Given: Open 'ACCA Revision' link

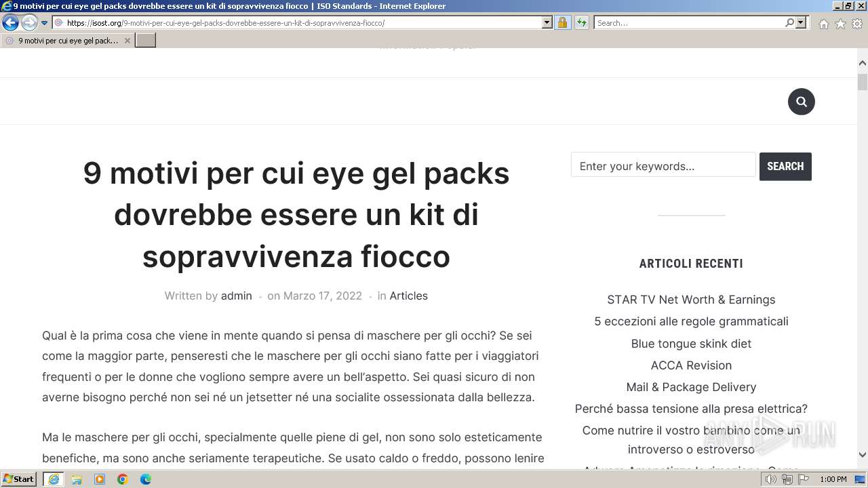Looking at the screenshot, I should point(691,365).
